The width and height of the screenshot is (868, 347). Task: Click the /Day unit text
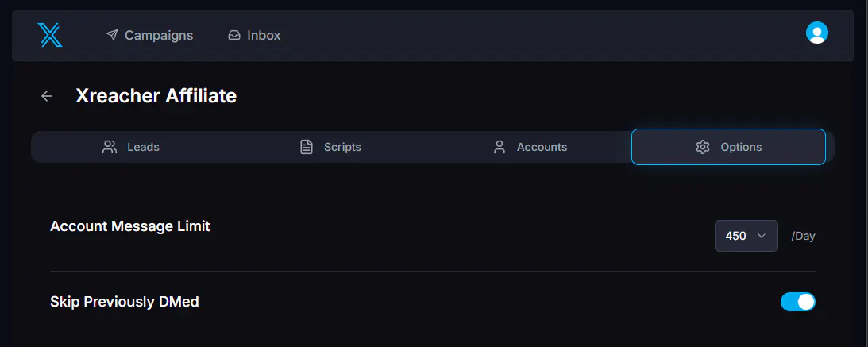[803, 237]
